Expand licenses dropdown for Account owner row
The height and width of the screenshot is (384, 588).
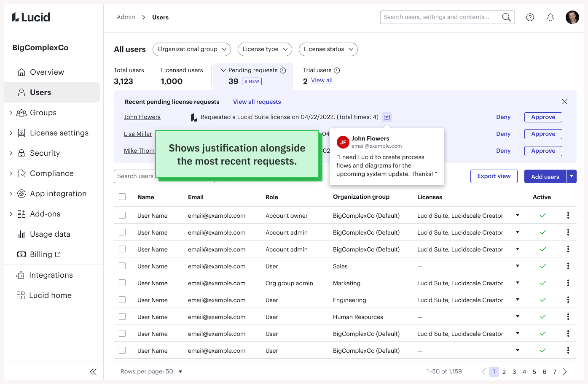518,216
